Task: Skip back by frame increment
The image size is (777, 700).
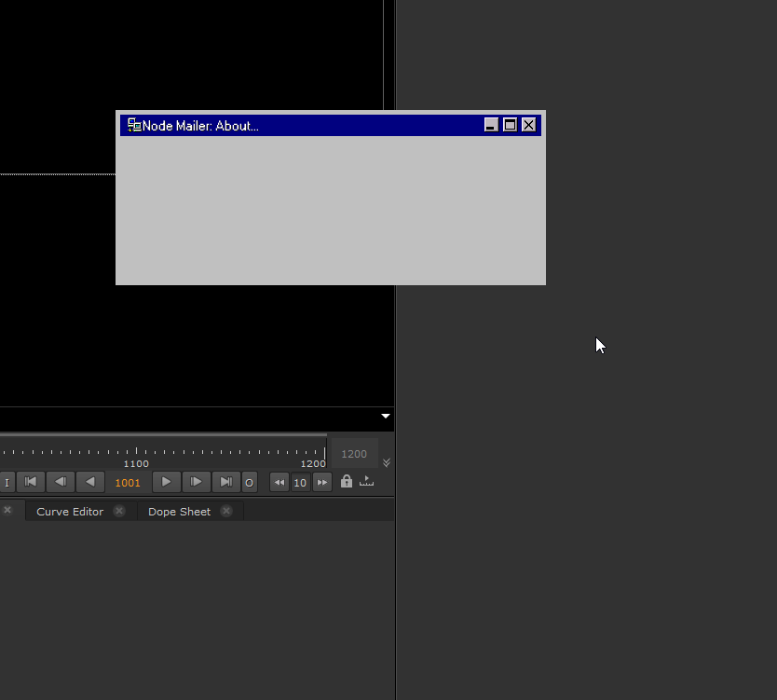Action: pyautogui.click(x=279, y=482)
